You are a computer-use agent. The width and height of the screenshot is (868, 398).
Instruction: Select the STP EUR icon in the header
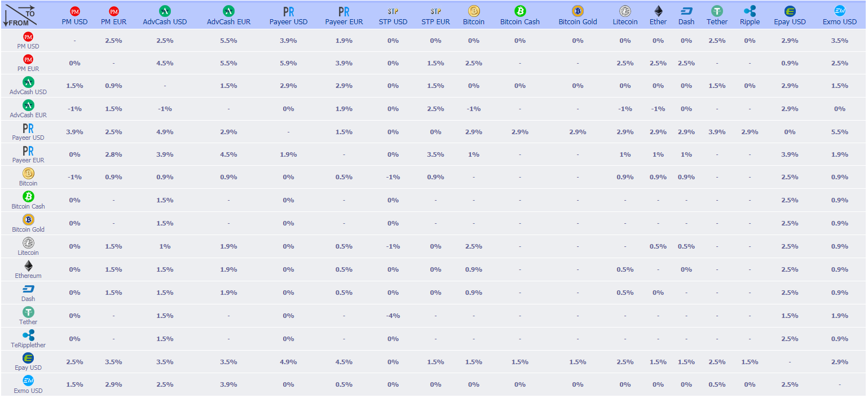click(x=435, y=11)
